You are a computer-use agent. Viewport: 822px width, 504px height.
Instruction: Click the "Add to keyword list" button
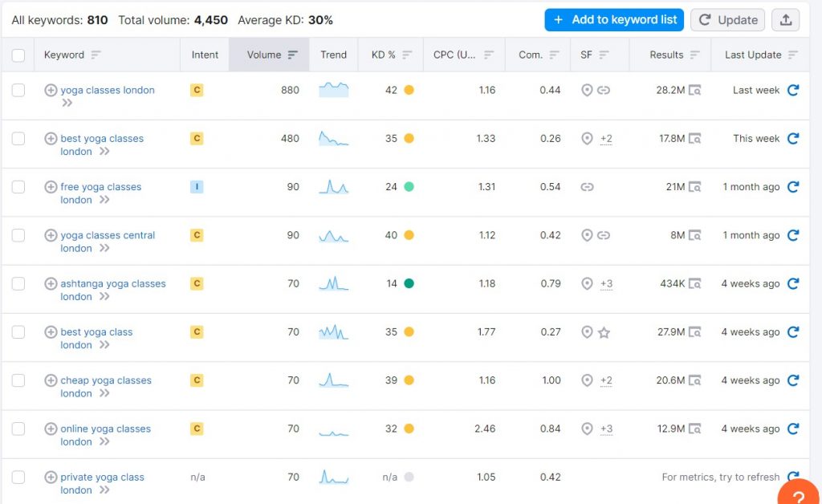[614, 19]
